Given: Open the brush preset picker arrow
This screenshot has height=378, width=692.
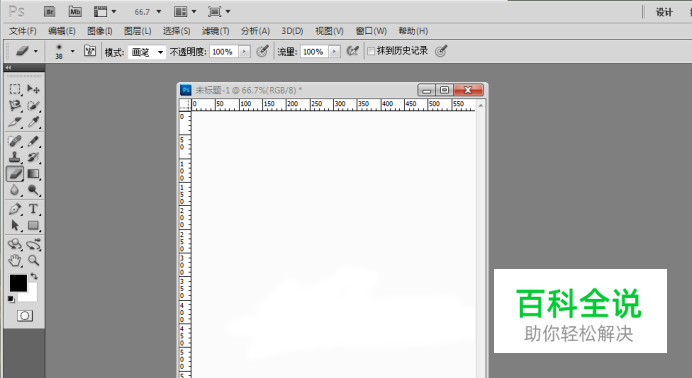Looking at the screenshot, I should point(72,52).
